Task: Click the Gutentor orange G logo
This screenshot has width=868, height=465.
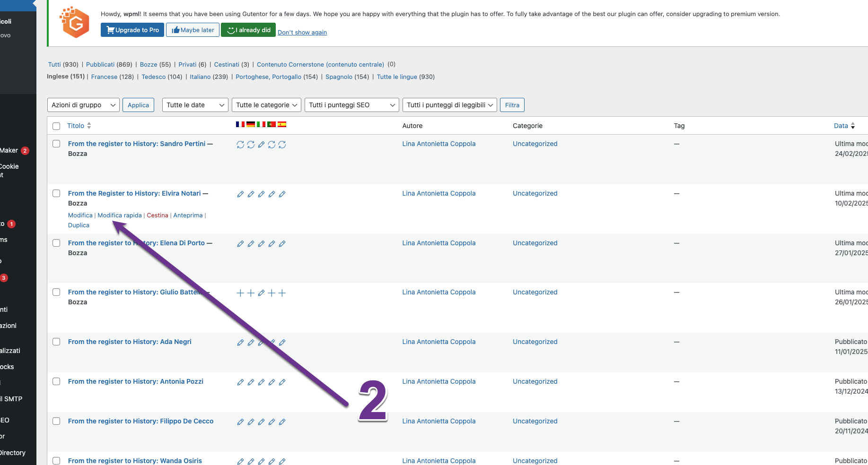Action: coord(75,22)
